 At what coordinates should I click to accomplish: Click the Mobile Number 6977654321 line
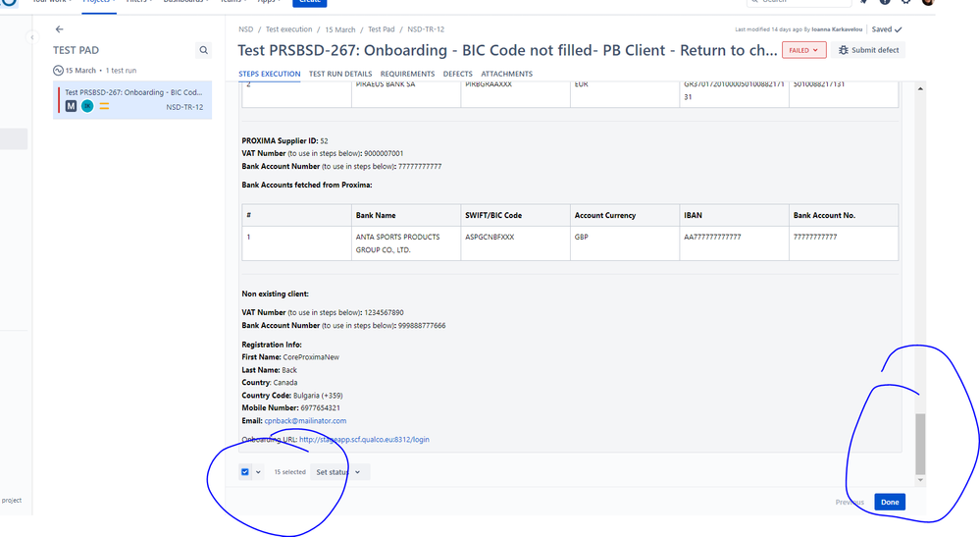[290, 408]
